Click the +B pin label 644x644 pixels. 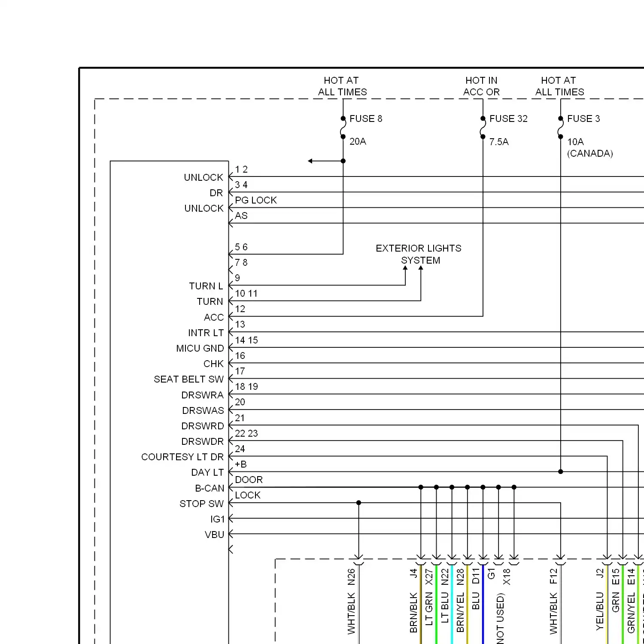pyautogui.click(x=241, y=464)
